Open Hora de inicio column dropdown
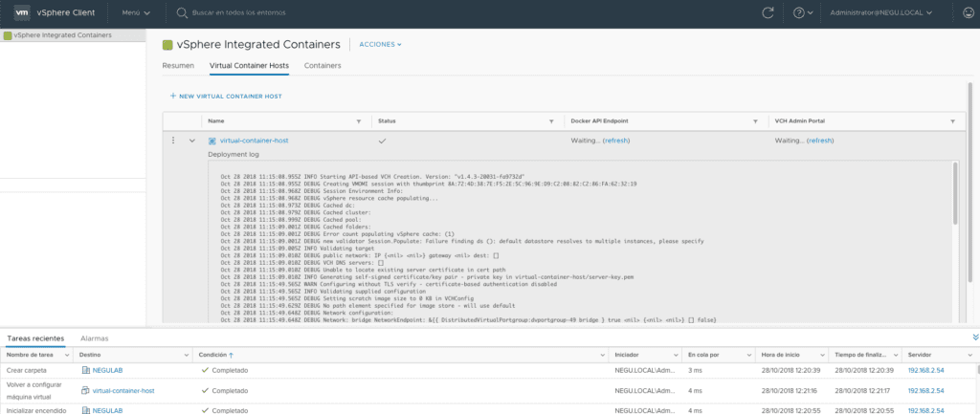 (820, 355)
